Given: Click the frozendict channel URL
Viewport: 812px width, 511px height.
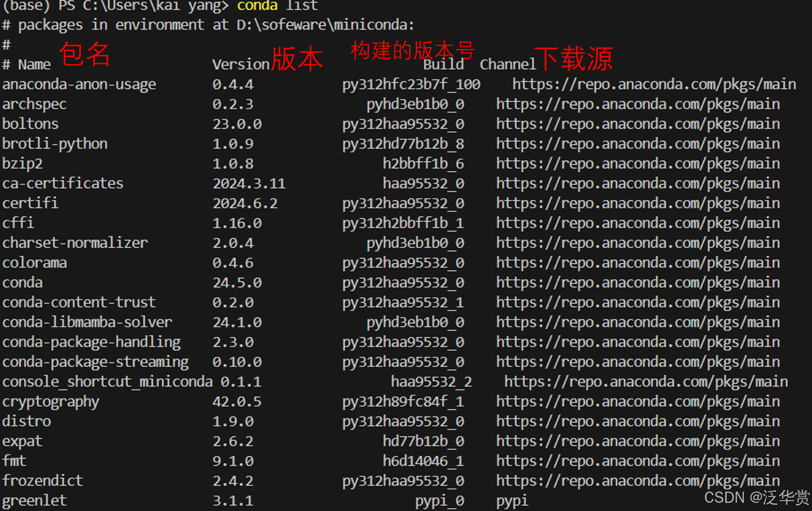Looking at the screenshot, I should [638, 481].
